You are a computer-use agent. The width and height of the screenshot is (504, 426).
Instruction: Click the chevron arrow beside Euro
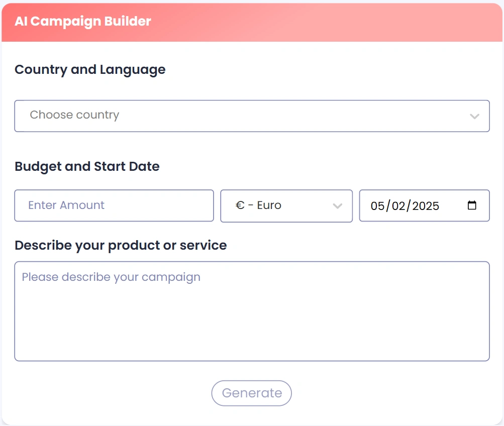click(x=338, y=206)
